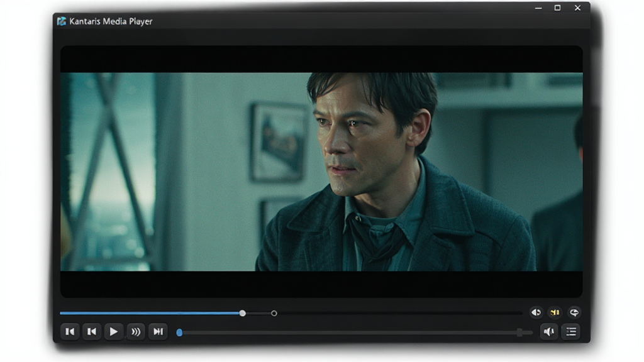
Task: Click the loop arrow icon button
Action: tap(574, 313)
